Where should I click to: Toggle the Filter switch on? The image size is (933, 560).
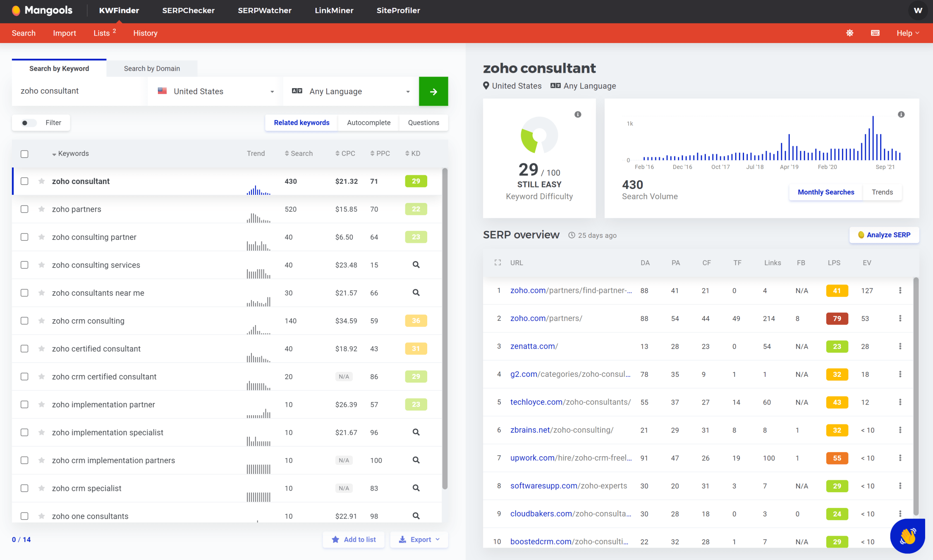pos(29,123)
